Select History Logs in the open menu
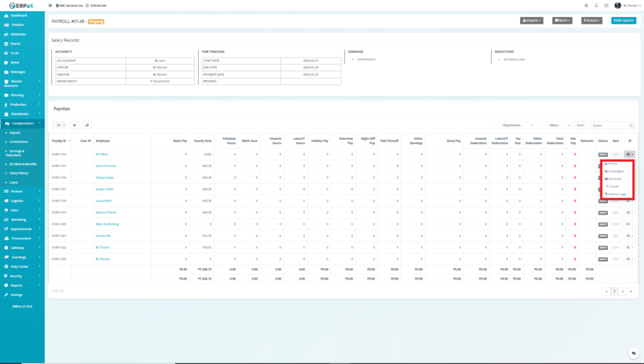The height and width of the screenshot is (364, 644). coord(616,194)
